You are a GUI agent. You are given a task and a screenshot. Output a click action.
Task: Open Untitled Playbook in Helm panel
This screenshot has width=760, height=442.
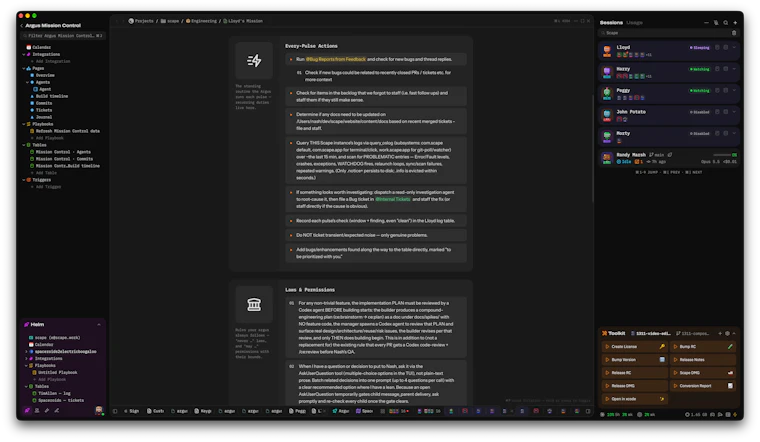pos(55,373)
